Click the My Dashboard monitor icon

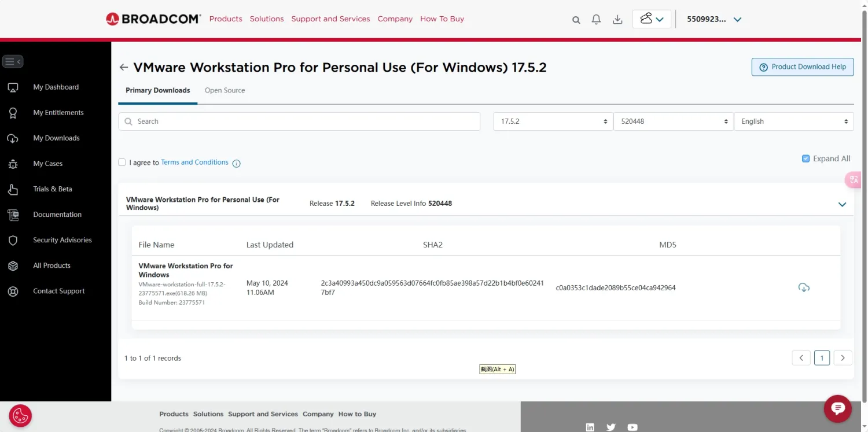pos(13,87)
